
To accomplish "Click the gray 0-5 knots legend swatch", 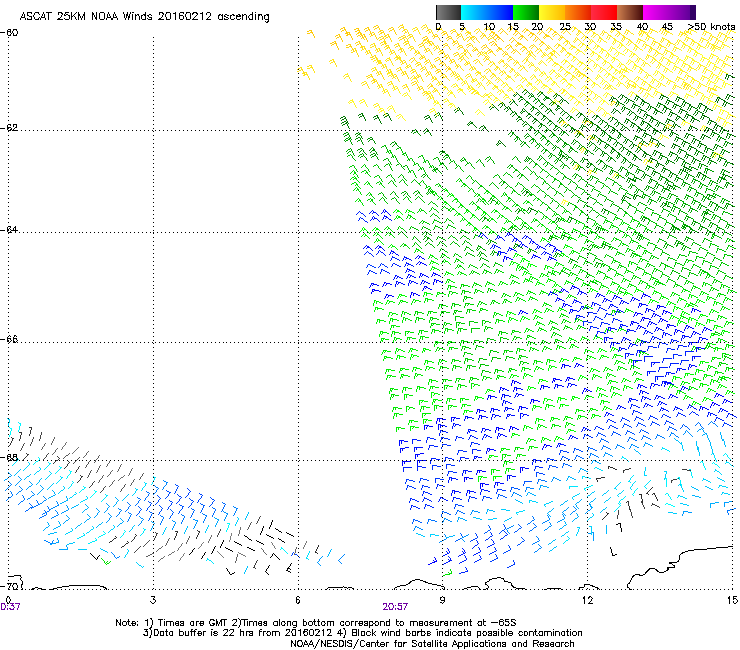I will coord(448,12).
